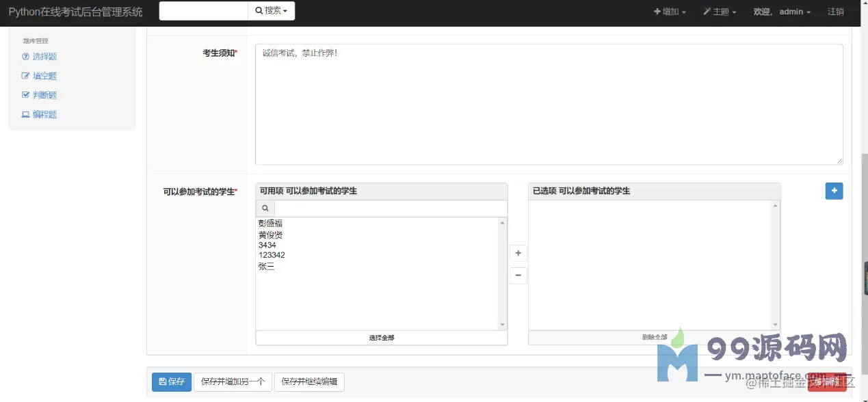Open the 选择题 question-circle icon
This screenshot has height=402, width=868.
click(x=26, y=57)
